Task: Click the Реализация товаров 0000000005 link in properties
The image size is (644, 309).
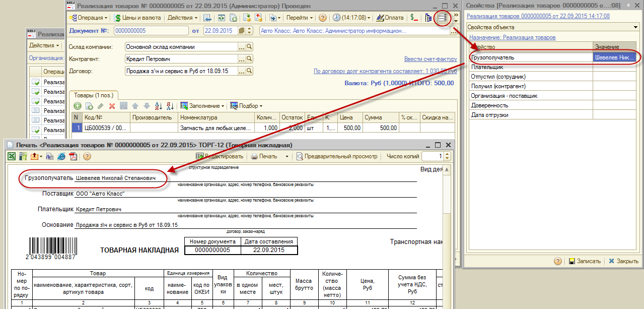Action: (538, 16)
